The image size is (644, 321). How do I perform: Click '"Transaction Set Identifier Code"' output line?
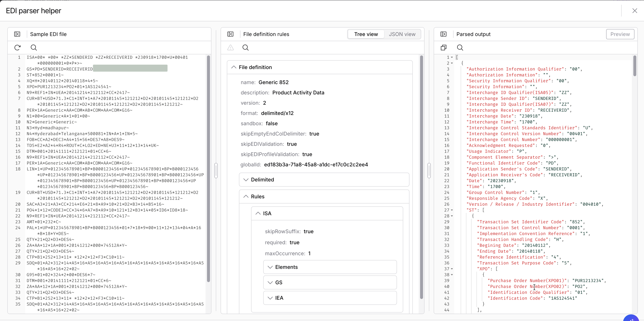click(531, 222)
